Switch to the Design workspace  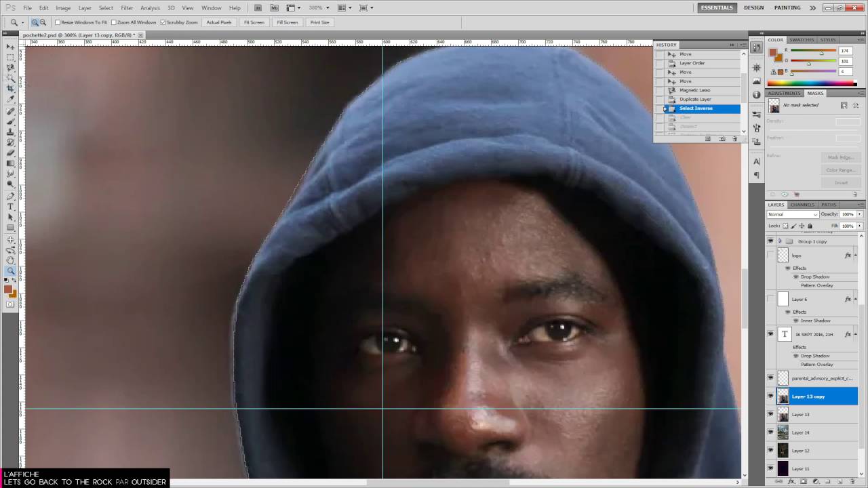[753, 7]
